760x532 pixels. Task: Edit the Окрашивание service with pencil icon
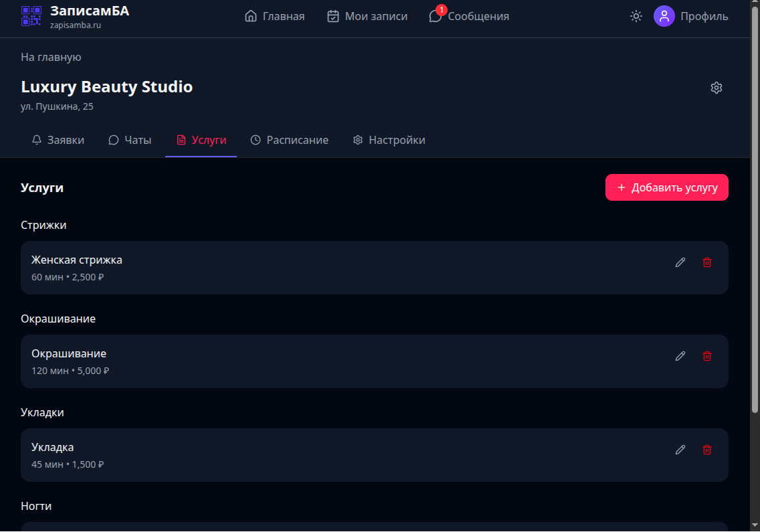(x=680, y=356)
